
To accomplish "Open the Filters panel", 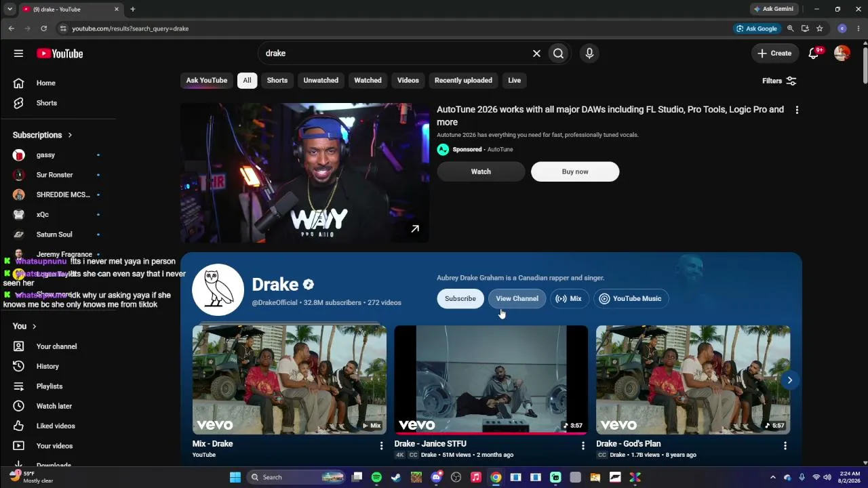I will 779,81.
